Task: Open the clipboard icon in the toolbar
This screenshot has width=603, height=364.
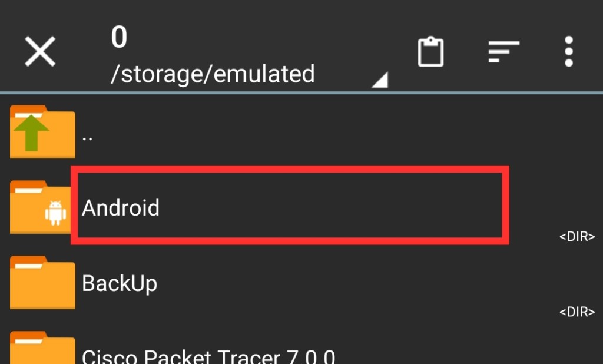Action: pyautogui.click(x=430, y=52)
